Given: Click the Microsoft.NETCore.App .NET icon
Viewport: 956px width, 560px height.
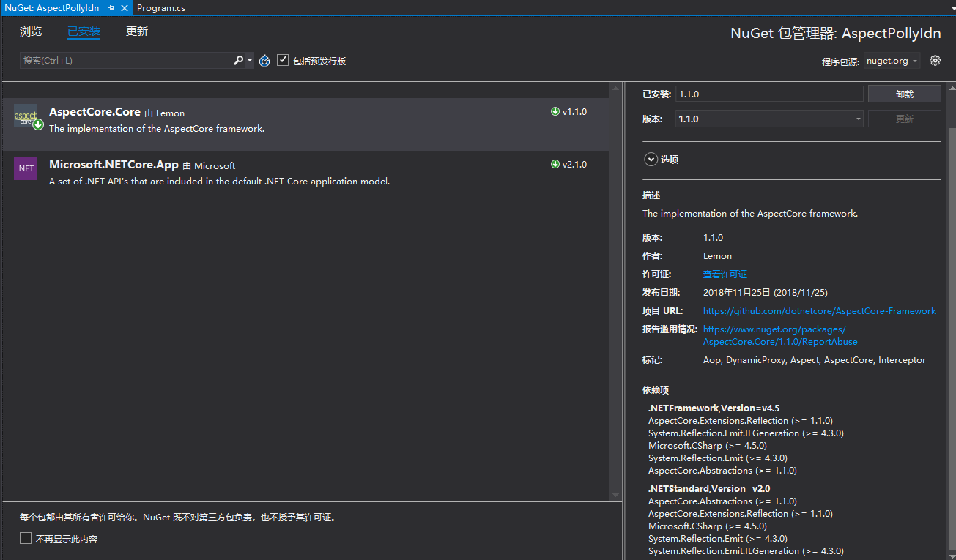Looking at the screenshot, I should click(26, 168).
